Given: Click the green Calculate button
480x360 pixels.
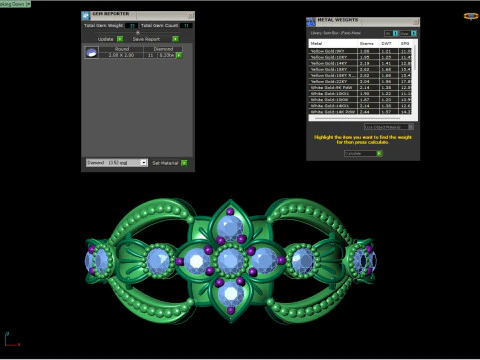Looking at the screenshot, I should (x=379, y=153).
